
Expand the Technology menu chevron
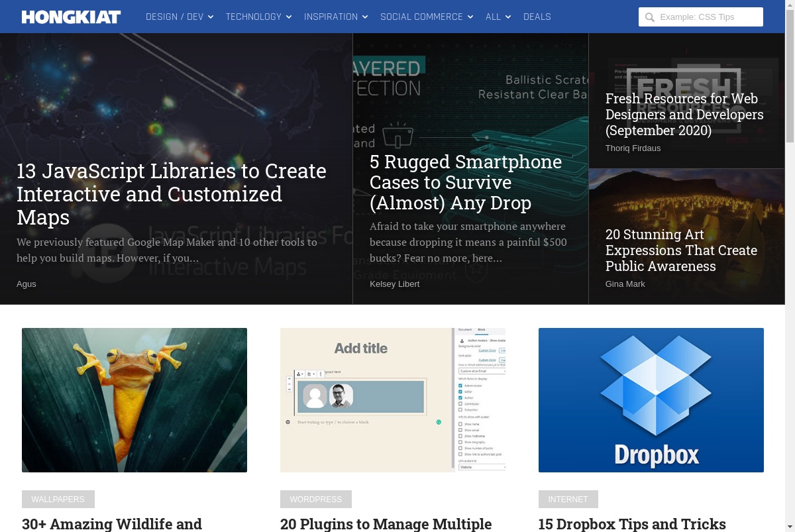(x=289, y=17)
